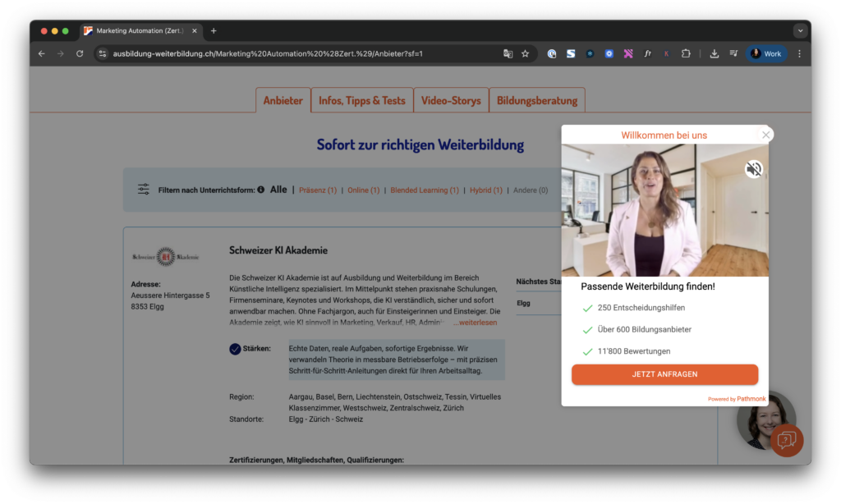Open the tab search chevron at top right
The image size is (841, 504).
(x=800, y=30)
